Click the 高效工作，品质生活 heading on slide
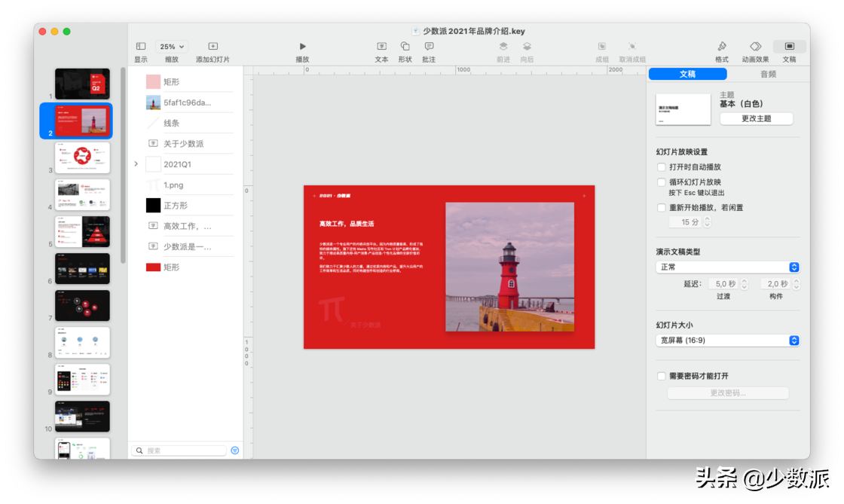 (347, 224)
